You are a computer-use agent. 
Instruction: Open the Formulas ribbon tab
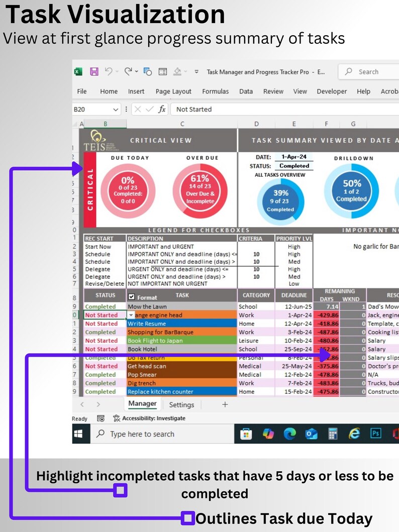(216, 91)
